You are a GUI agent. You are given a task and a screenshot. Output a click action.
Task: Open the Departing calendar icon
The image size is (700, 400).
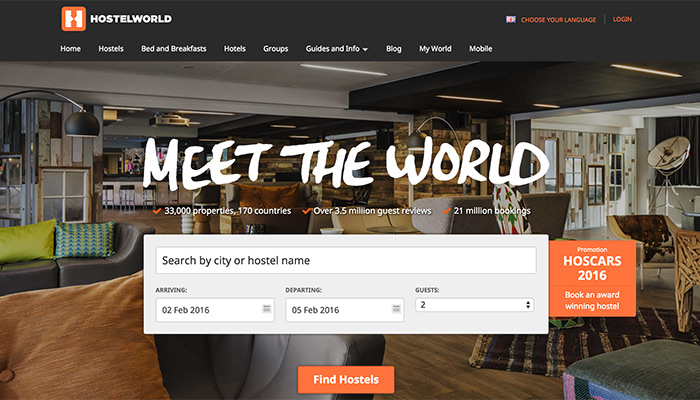pyautogui.click(x=396, y=308)
